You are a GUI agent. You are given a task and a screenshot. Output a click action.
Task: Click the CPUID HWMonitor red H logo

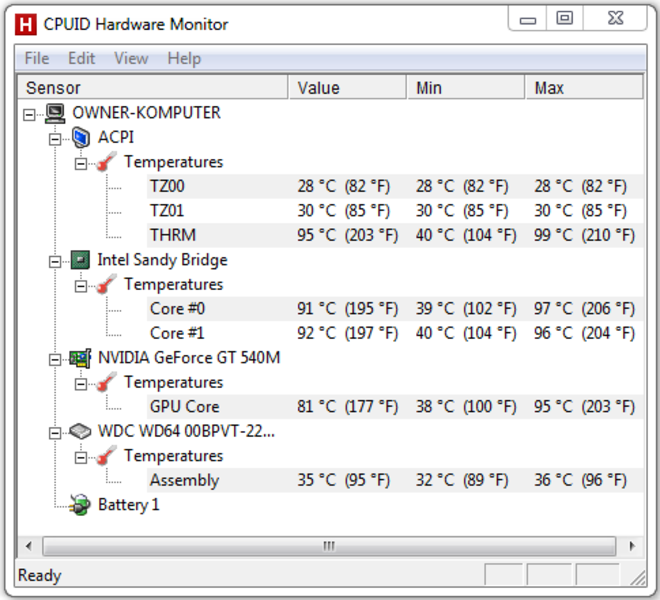coord(26,24)
